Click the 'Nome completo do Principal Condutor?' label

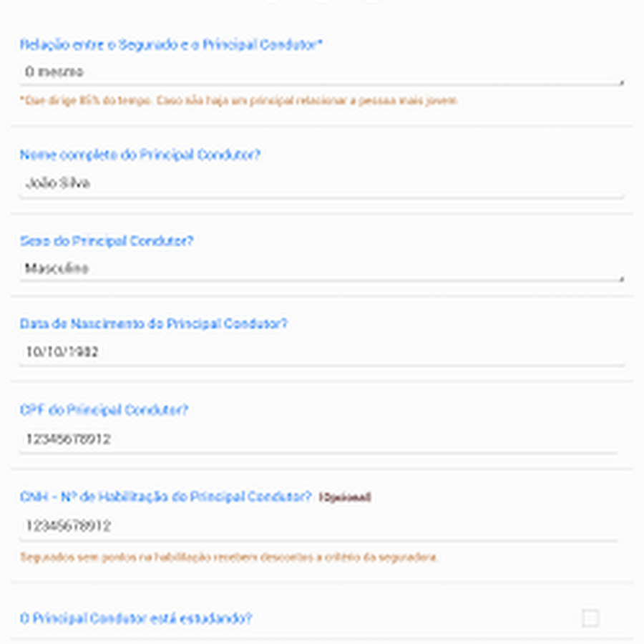click(140, 155)
